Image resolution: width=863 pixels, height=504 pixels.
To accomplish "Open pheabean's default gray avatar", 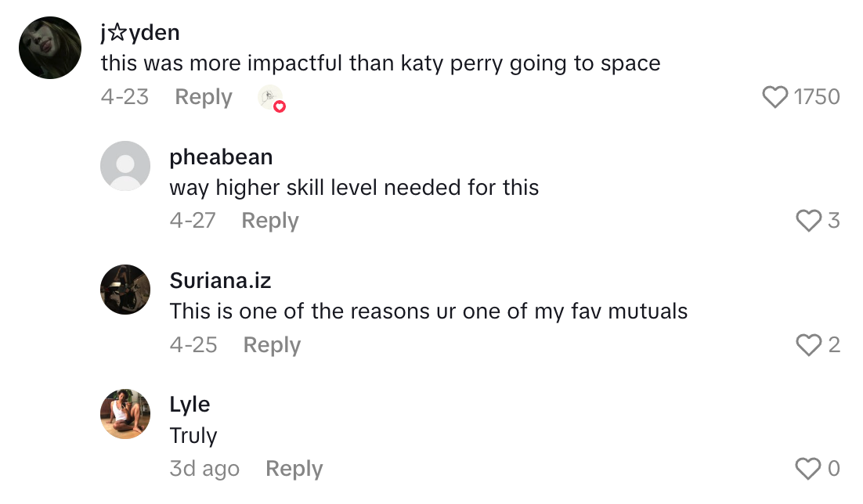I will coord(125,166).
